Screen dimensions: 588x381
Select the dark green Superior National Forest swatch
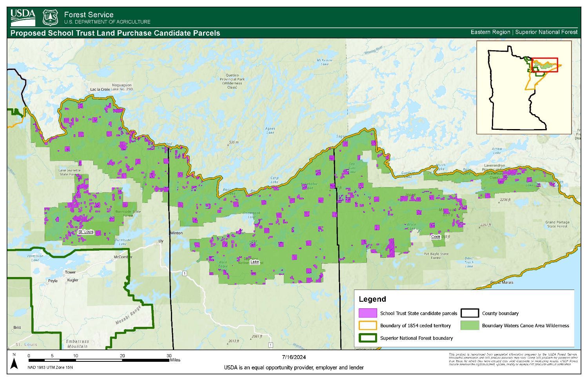click(x=368, y=338)
